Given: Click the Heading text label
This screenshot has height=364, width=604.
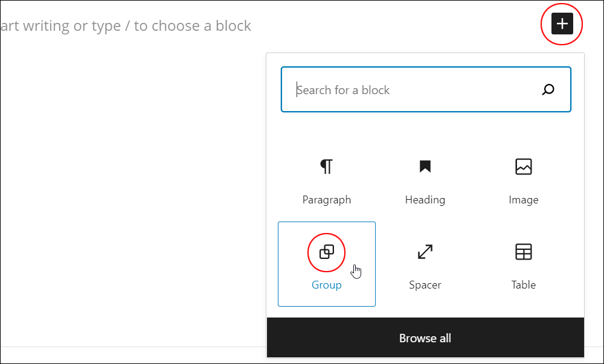Looking at the screenshot, I should tap(425, 200).
